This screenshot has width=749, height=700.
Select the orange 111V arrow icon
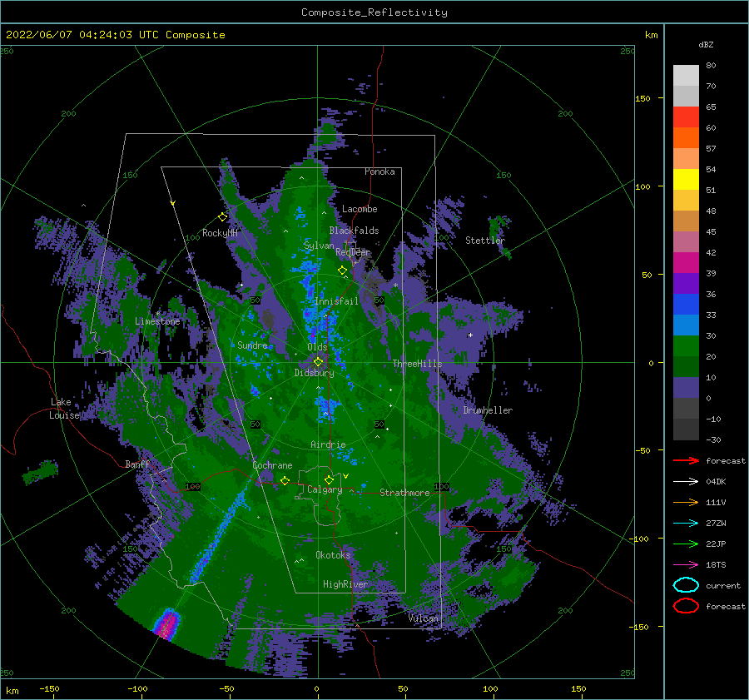(x=686, y=502)
